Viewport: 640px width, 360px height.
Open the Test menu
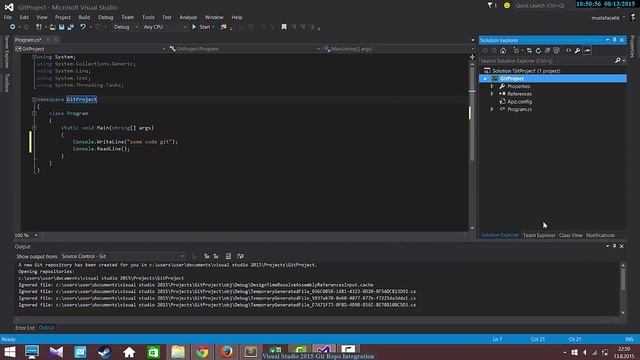(x=167, y=17)
